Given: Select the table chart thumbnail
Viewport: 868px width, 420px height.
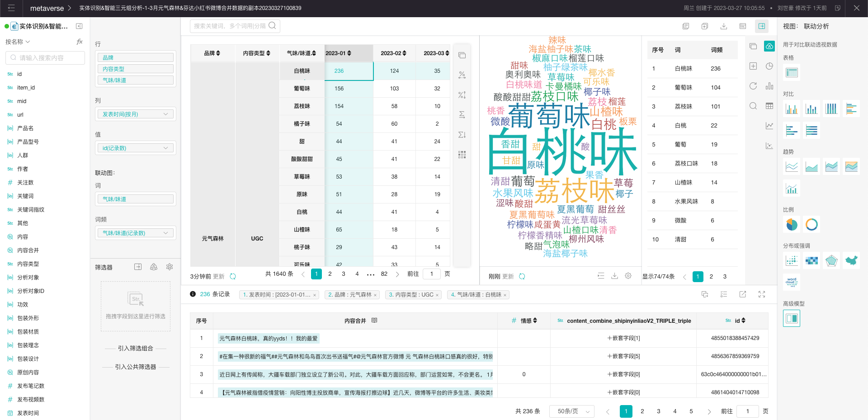Looking at the screenshot, I should coord(792,72).
